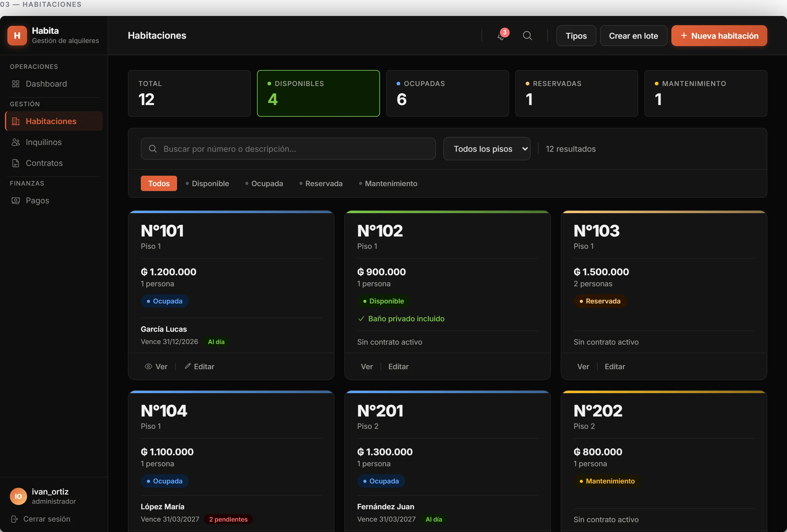Click the Mantenimiento badge on room 202
This screenshot has width=787, height=532.
(x=607, y=481)
